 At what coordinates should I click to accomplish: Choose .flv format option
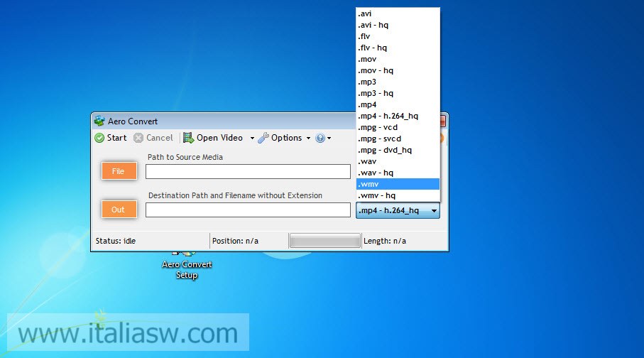[x=398, y=36]
